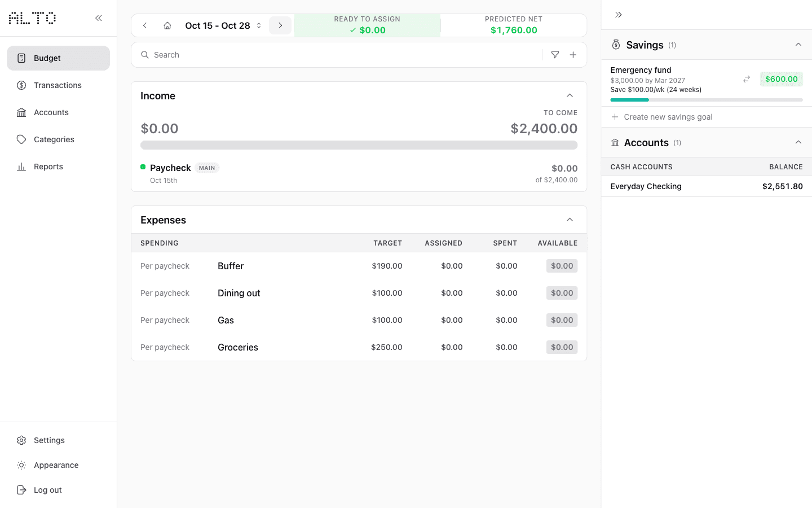The width and height of the screenshot is (812, 508).
Task: Click the Buffer available $0.00 badge
Action: click(x=562, y=266)
